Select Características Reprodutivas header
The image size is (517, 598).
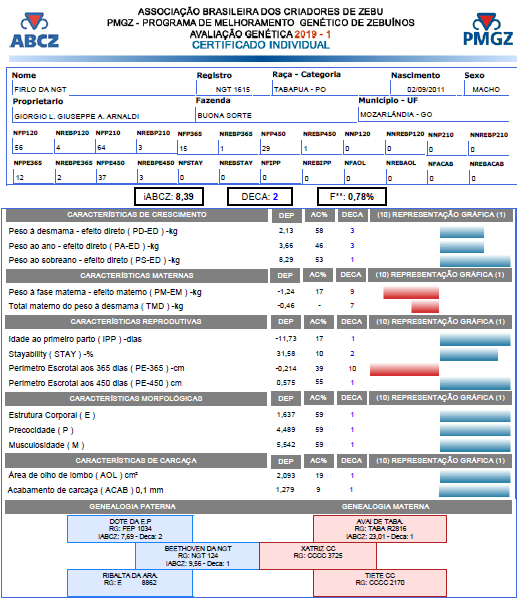point(136,322)
